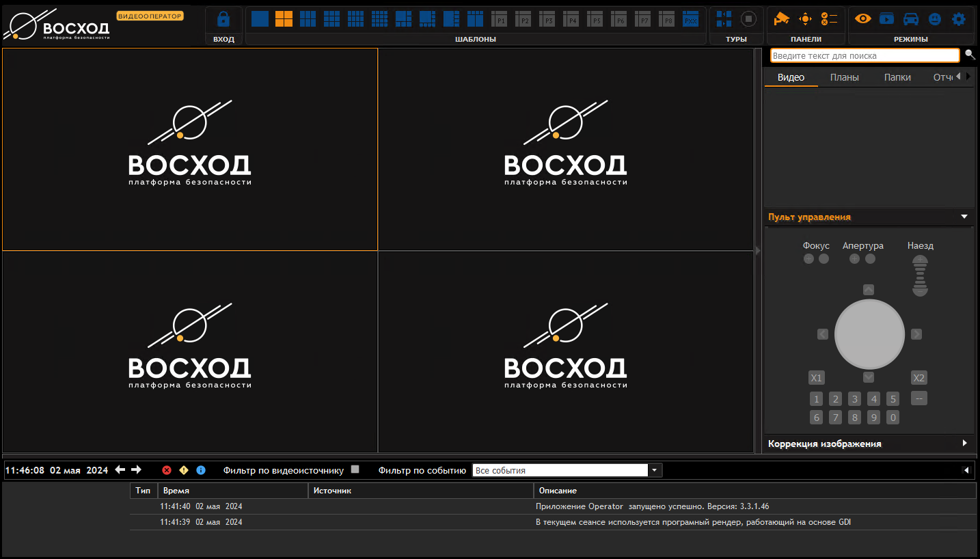Expand the Коррекция изображения section

[964, 444]
